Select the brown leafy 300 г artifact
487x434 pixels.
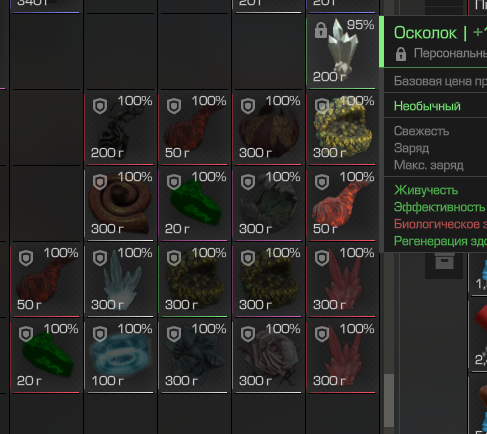(x=268, y=127)
